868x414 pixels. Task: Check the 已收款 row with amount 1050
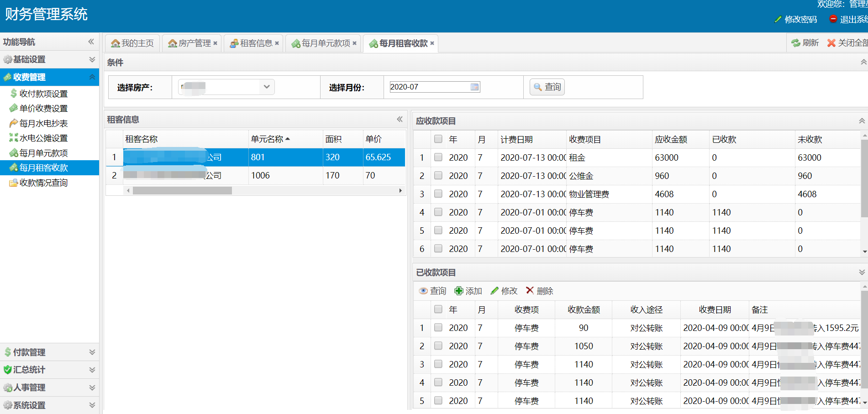(x=438, y=346)
